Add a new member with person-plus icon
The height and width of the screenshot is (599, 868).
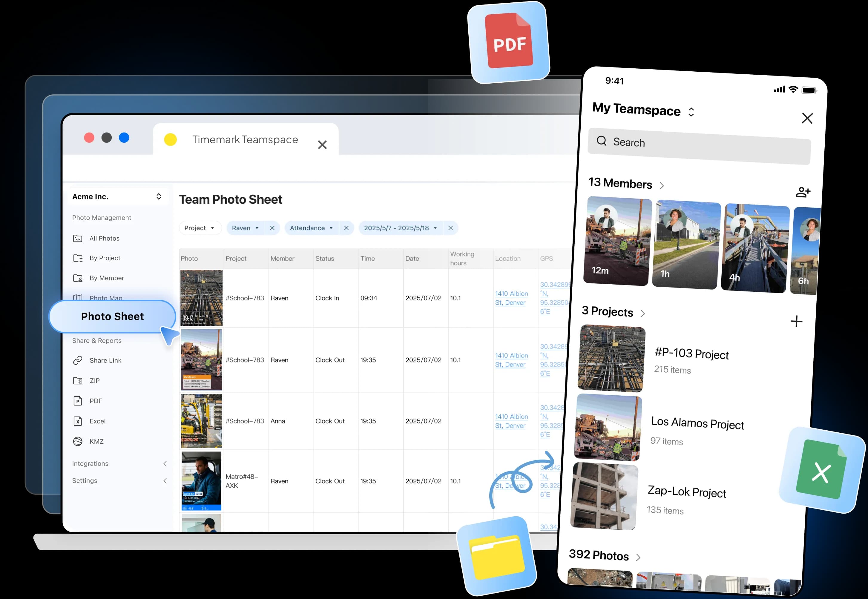pyautogui.click(x=803, y=192)
